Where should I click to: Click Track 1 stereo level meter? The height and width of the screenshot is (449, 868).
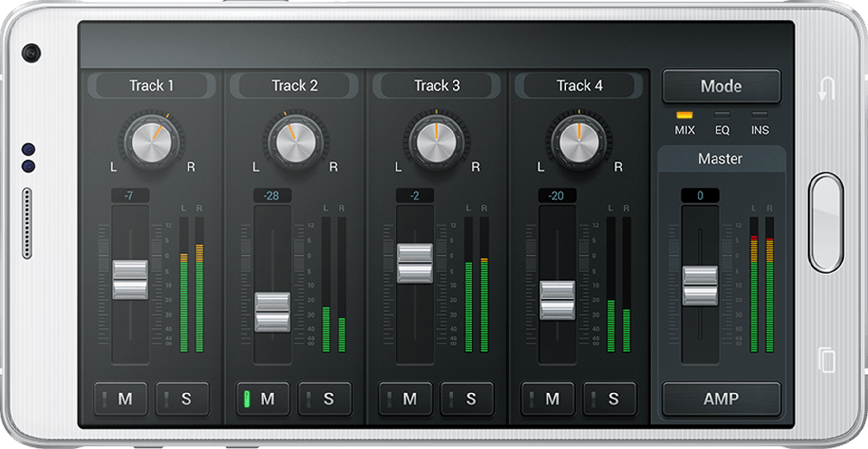191,284
